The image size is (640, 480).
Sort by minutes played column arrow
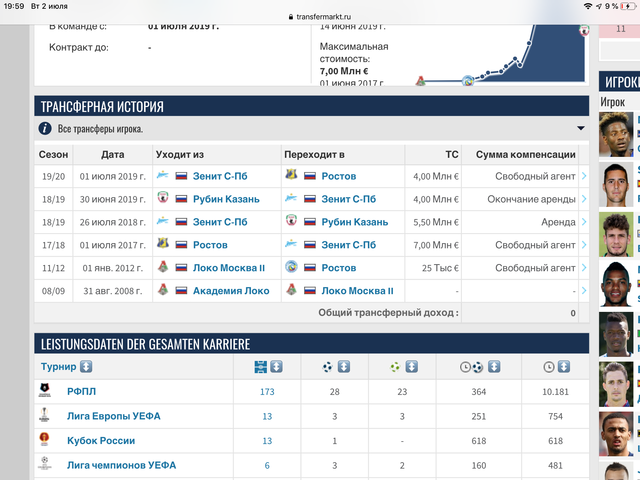pyautogui.click(x=564, y=367)
